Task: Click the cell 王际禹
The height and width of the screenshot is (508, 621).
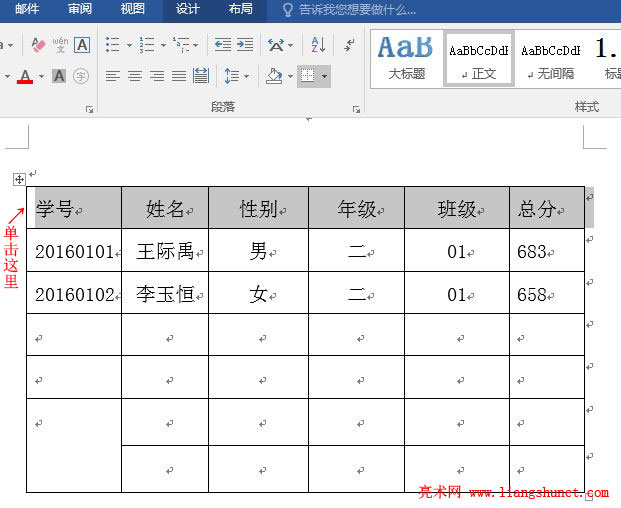Action: coord(165,250)
